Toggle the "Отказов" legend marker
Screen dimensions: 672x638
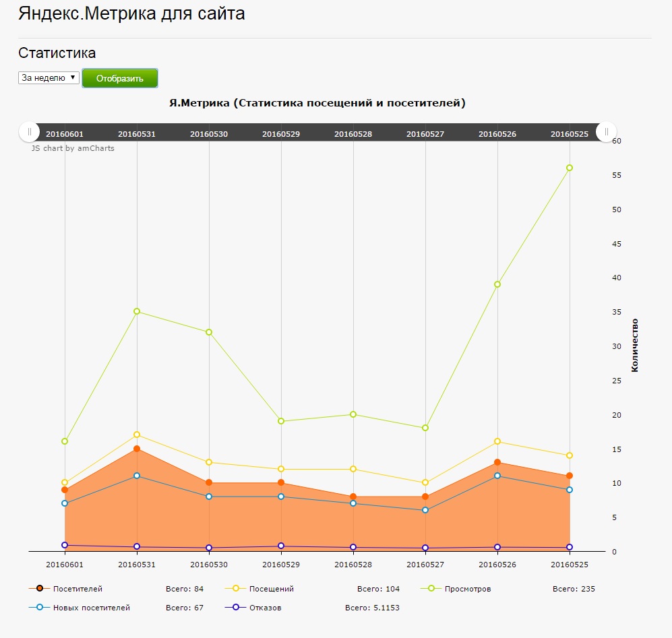point(235,608)
